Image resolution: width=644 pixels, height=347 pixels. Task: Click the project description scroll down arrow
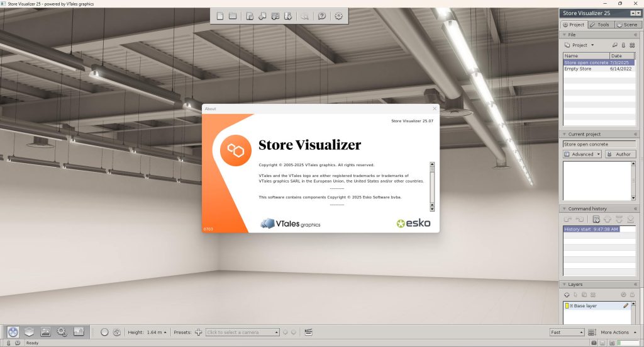pos(633,198)
